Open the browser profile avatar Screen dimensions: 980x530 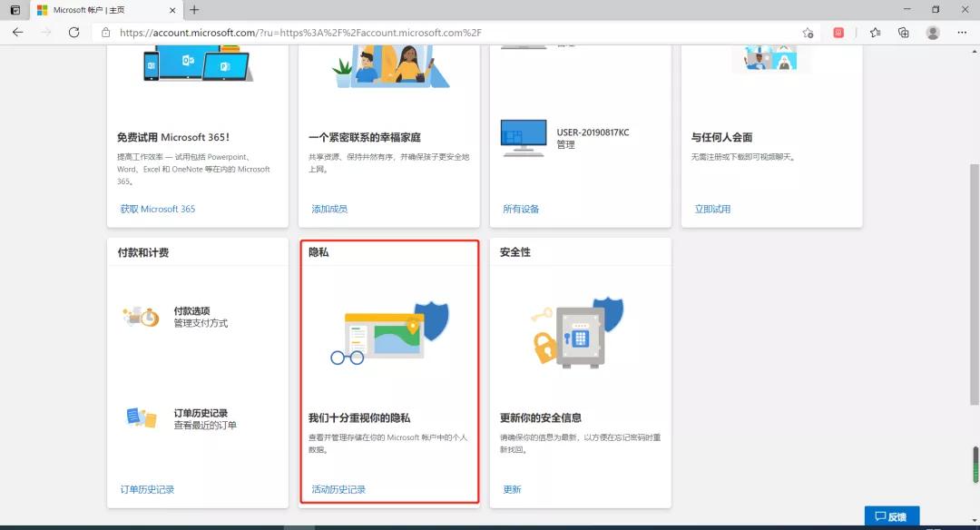(933, 32)
